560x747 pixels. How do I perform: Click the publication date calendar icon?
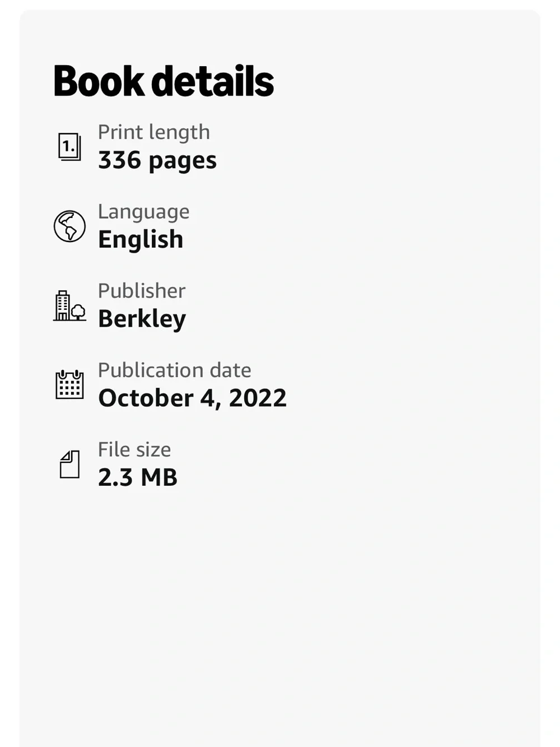pos(69,384)
